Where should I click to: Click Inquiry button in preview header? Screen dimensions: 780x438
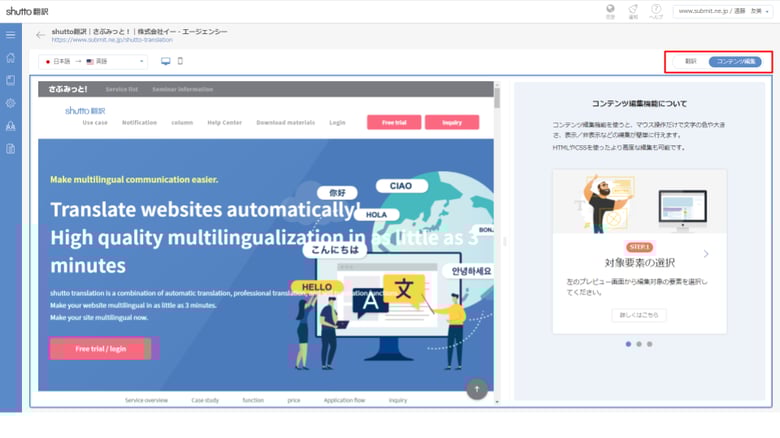452,122
